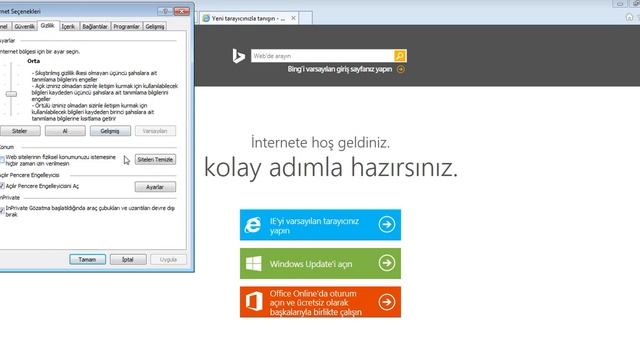Switch to the Programlar tab

127,27
